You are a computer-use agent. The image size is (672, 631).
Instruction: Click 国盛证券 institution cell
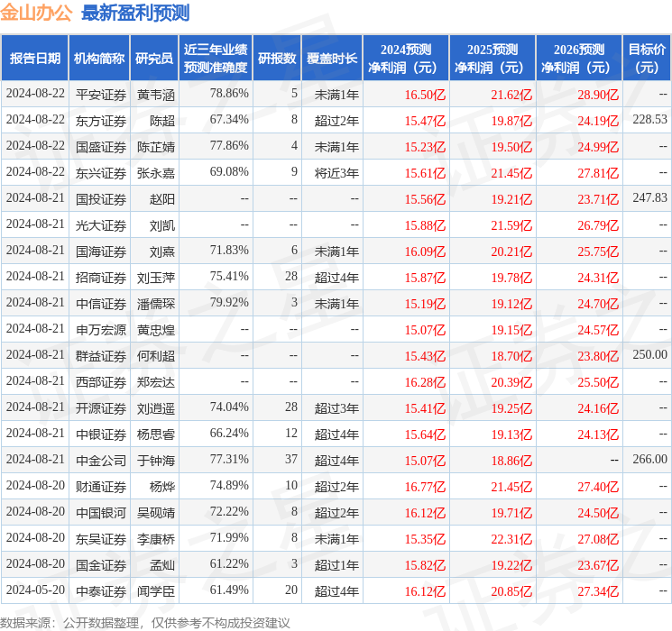click(101, 147)
